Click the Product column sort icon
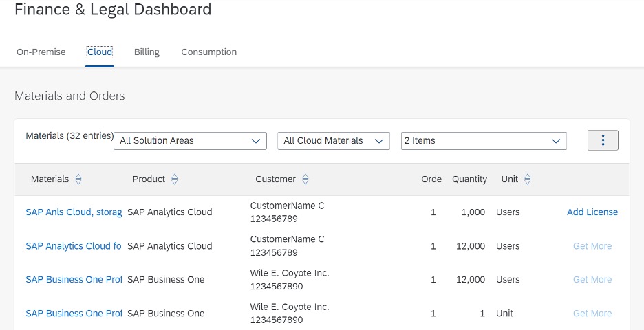Viewport: 644px width, 330px height. (x=175, y=179)
